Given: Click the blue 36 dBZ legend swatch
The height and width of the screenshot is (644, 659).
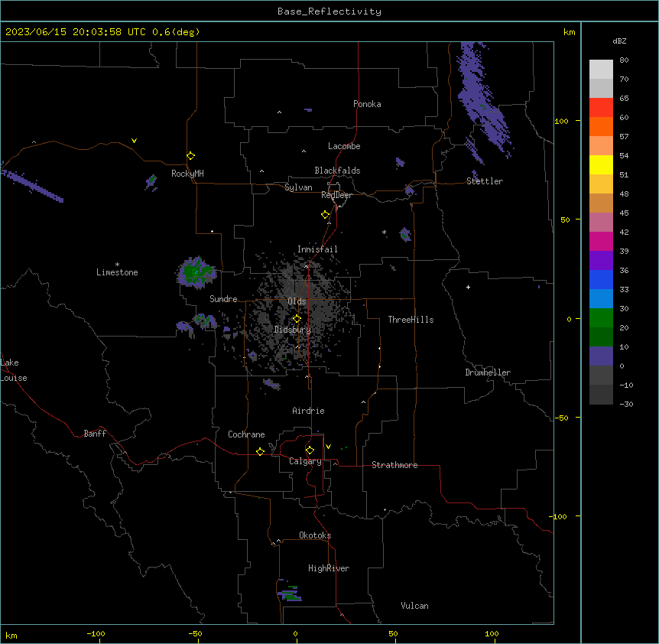Looking at the screenshot, I should click(601, 279).
